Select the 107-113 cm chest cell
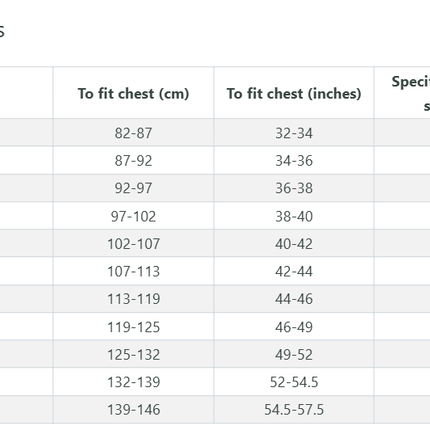The width and height of the screenshot is (430, 430). tap(133, 271)
